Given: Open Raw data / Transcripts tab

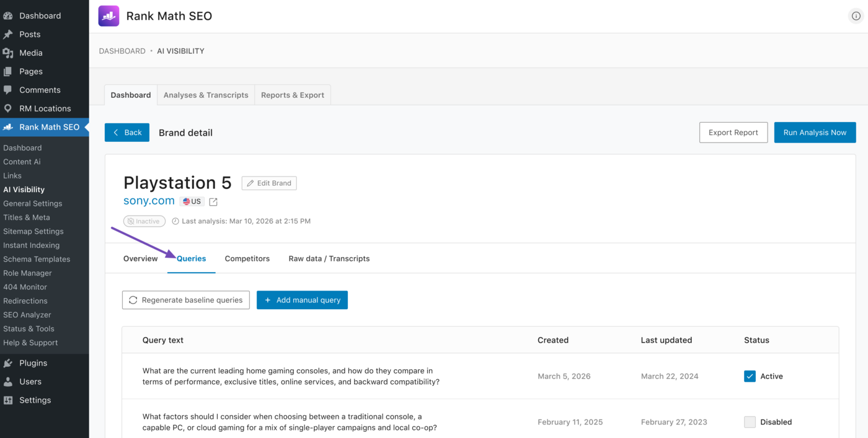Looking at the screenshot, I should click(329, 258).
